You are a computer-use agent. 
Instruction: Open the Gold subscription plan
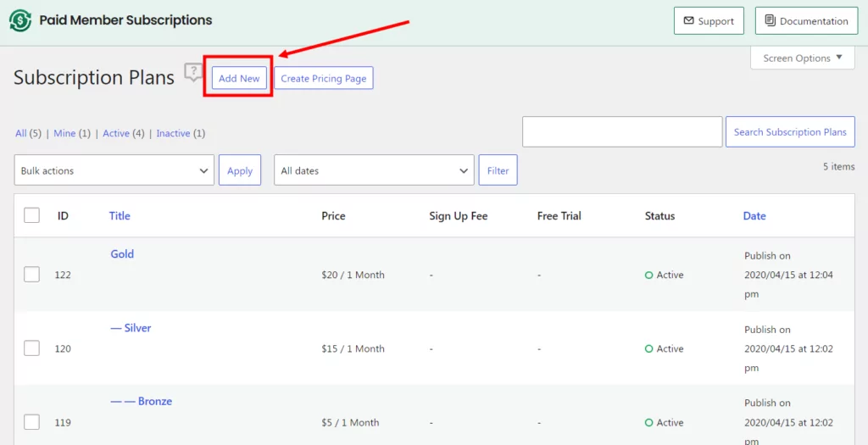point(122,254)
